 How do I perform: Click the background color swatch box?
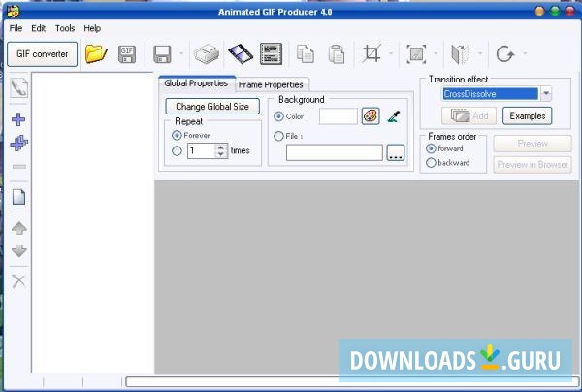339,116
